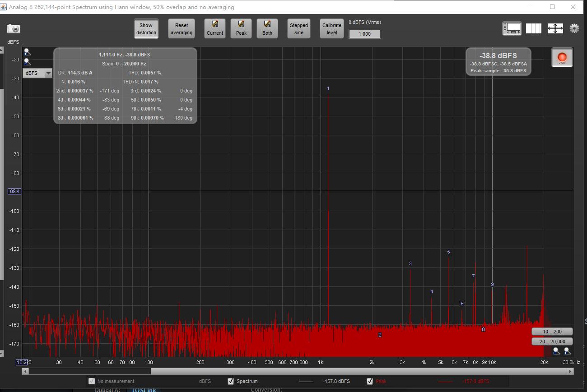Toggle the Spectrum trace checkbox
The height and width of the screenshot is (392, 587).
(x=231, y=381)
